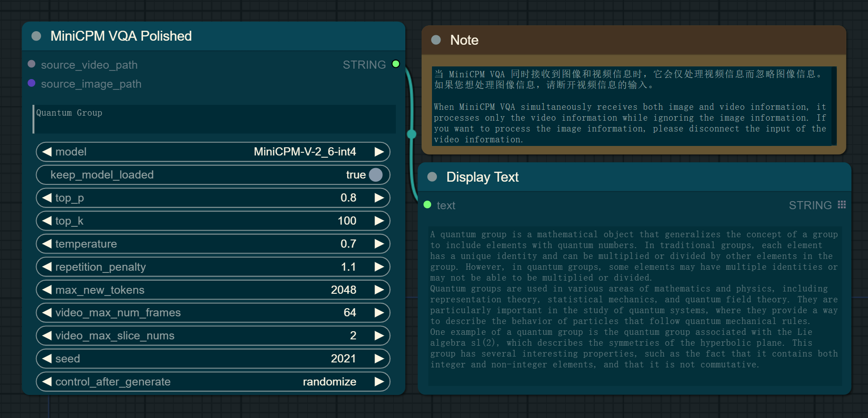The height and width of the screenshot is (418, 868).
Task: Decrease seed value
Action: coord(46,359)
